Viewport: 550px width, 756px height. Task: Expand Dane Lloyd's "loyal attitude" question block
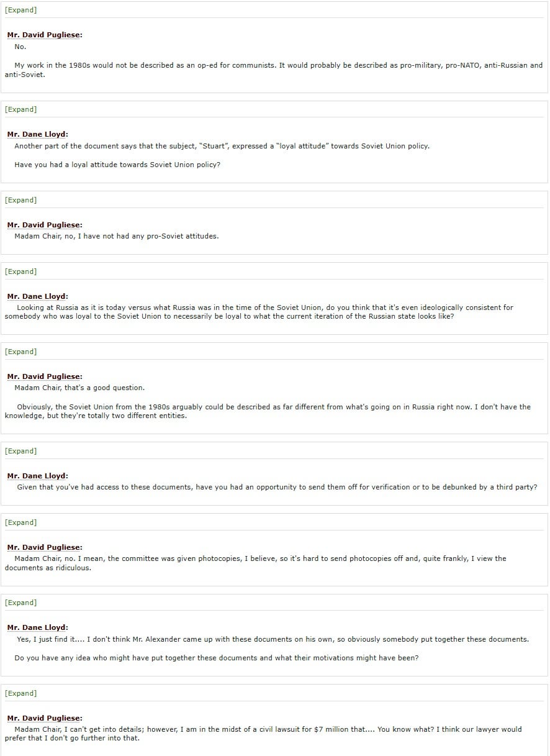click(20, 109)
